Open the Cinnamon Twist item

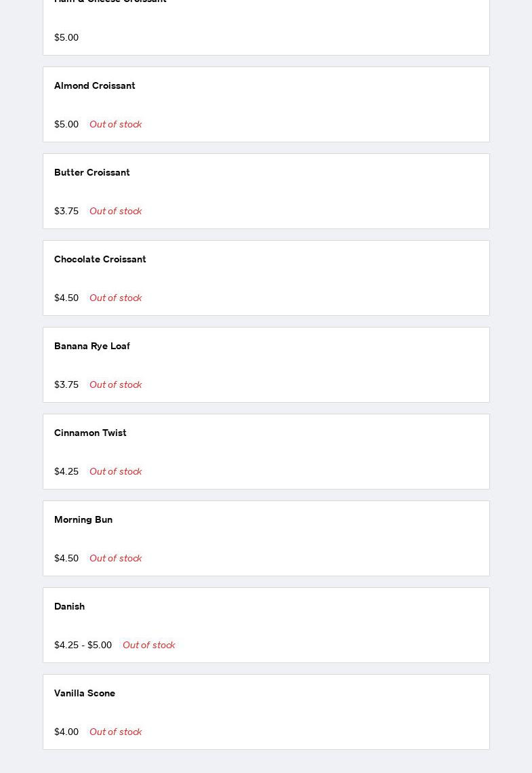pos(90,433)
